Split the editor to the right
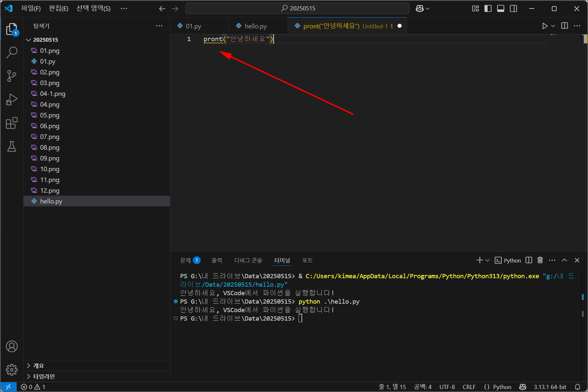 tap(565, 26)
